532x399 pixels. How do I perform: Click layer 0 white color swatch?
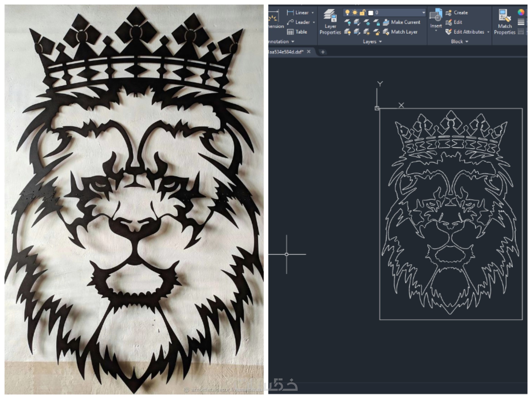click(x=370, y=13)
